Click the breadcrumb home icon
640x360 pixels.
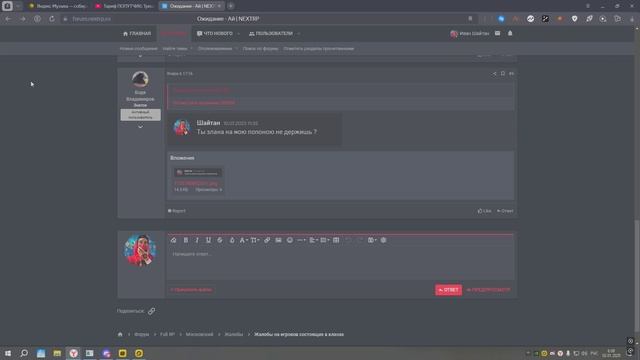pos(120,334)
